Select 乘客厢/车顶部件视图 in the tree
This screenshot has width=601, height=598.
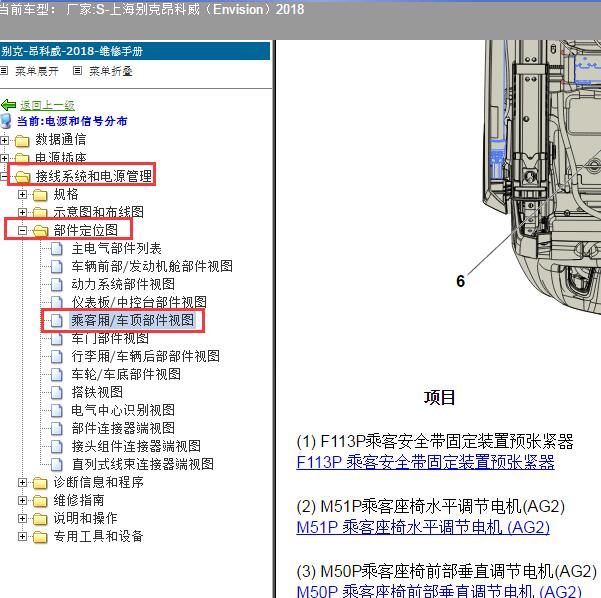[133, 320]
